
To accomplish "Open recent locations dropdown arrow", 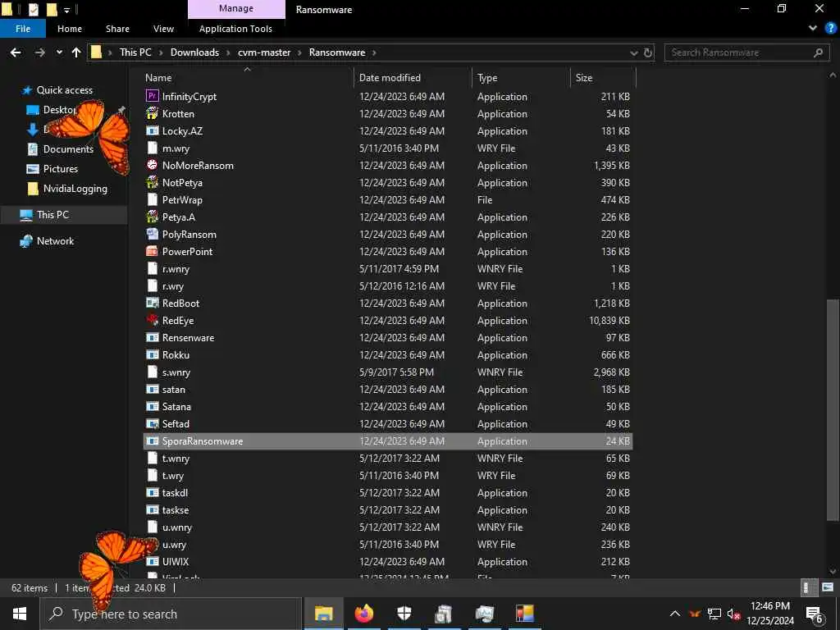I will point(59,52).
